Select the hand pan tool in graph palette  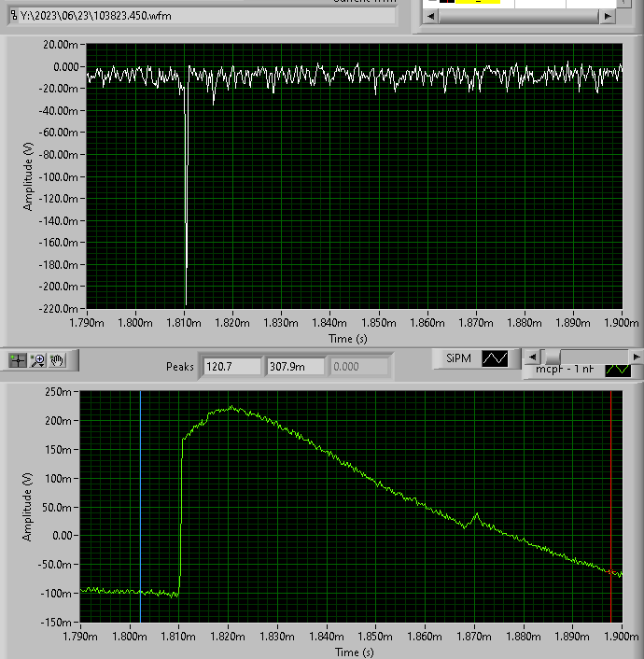(x=57, y=360)
